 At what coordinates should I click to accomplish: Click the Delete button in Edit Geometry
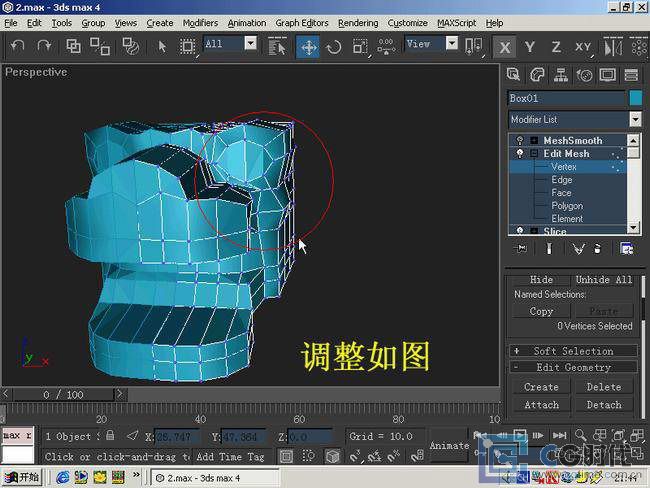point(604,387)
